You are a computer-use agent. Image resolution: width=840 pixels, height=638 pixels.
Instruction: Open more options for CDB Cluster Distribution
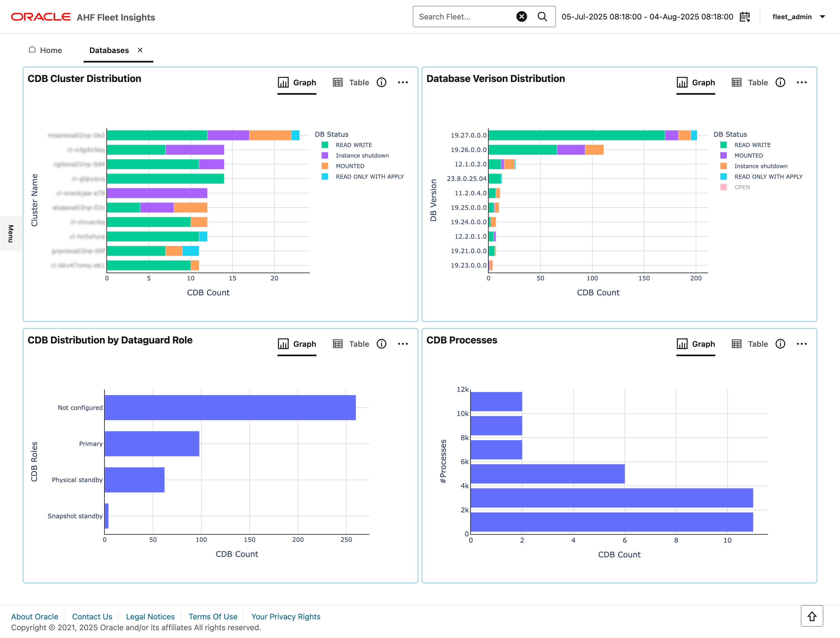[x=402, y=83]
